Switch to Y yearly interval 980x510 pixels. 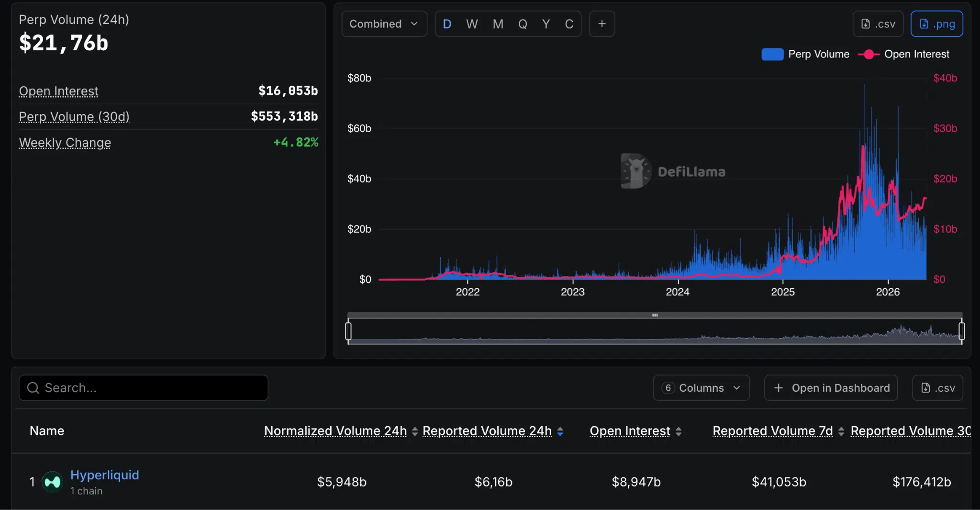pos(546,24)
